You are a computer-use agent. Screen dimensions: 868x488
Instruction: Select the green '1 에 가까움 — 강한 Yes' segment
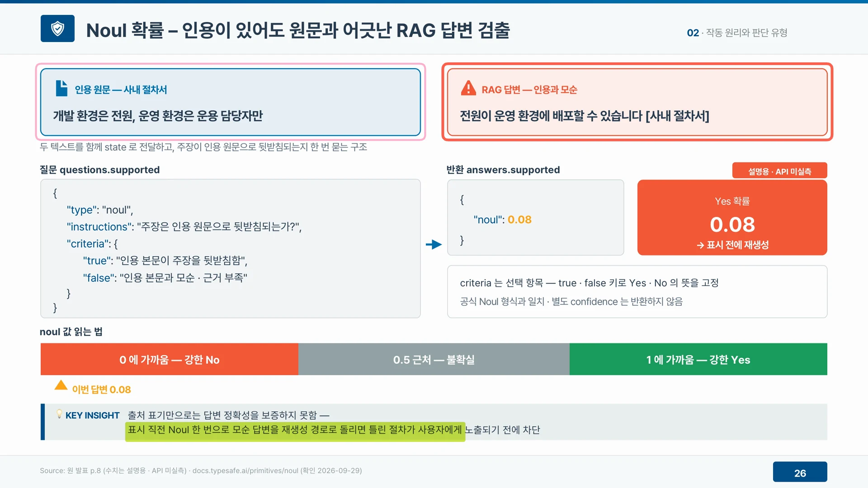pyautogui.click(x=698, y=359)
